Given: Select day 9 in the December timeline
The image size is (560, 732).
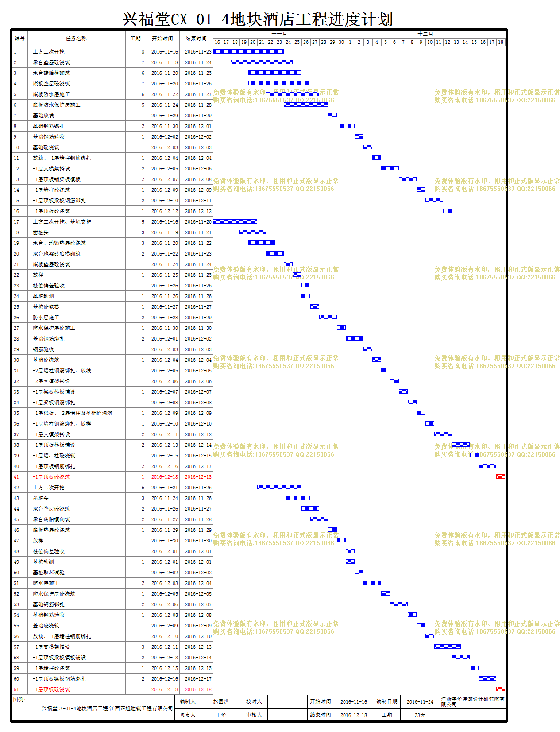Looking at the screenshot, I should coord(421,42).
